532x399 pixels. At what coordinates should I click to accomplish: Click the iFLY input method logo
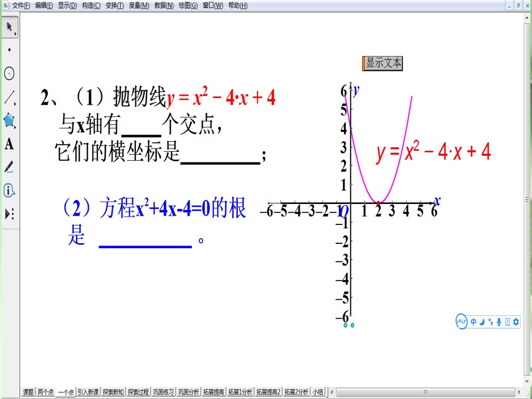pyautogui.click(x=462, y=321)
